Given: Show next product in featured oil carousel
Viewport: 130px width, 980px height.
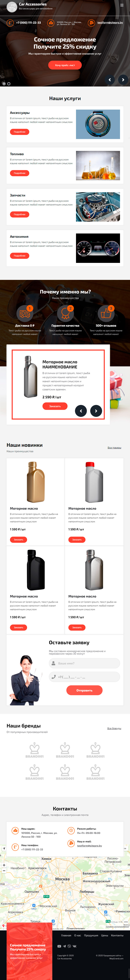Looking at the screenshot, I should coord(96,411).
